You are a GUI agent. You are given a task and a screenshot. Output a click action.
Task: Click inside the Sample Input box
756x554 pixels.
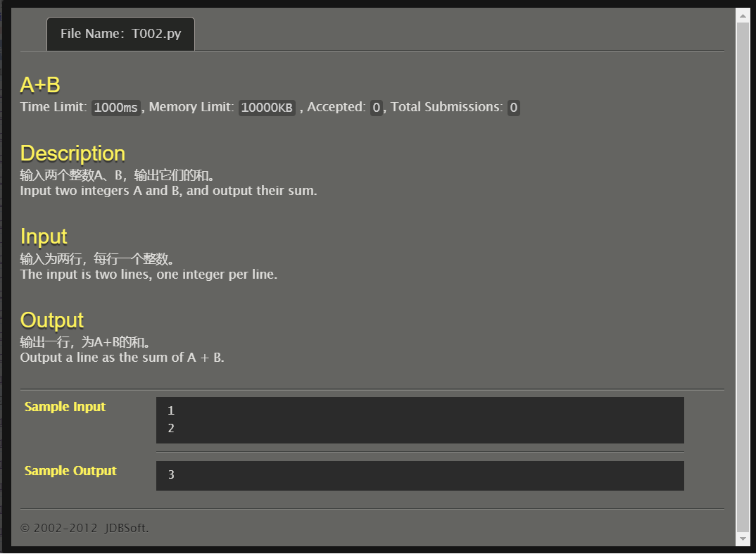coord(419,420)
